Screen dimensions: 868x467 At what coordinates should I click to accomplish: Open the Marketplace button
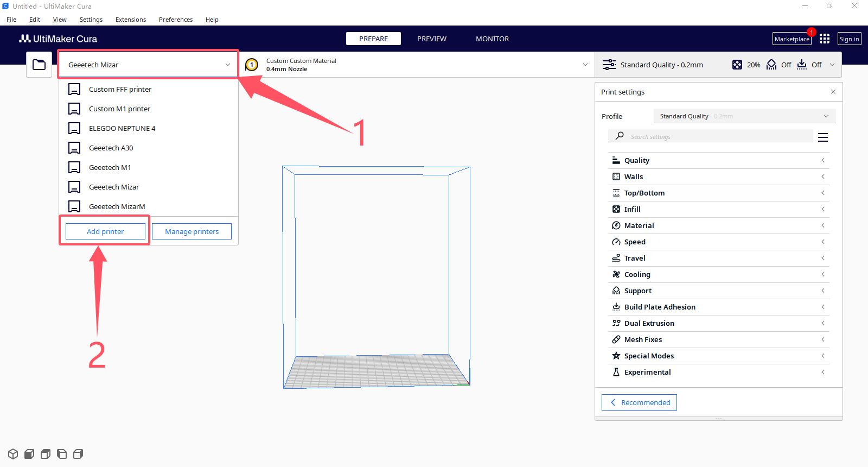pos(792,39)
